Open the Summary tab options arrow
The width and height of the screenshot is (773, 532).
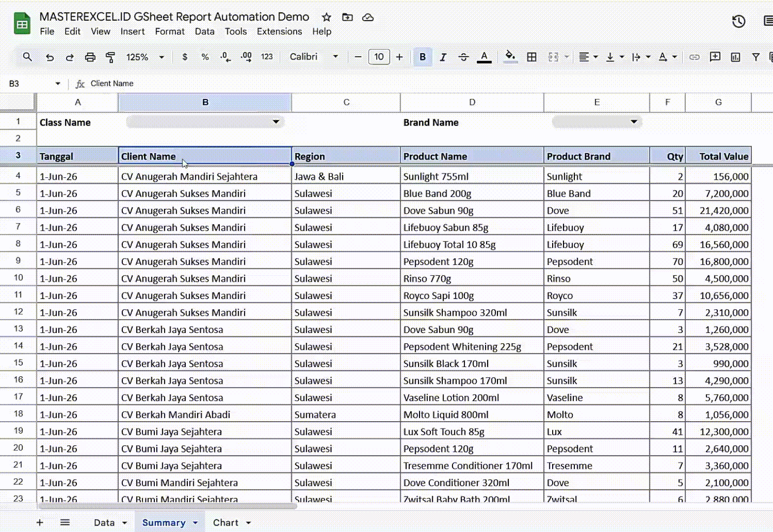point(196,523)
